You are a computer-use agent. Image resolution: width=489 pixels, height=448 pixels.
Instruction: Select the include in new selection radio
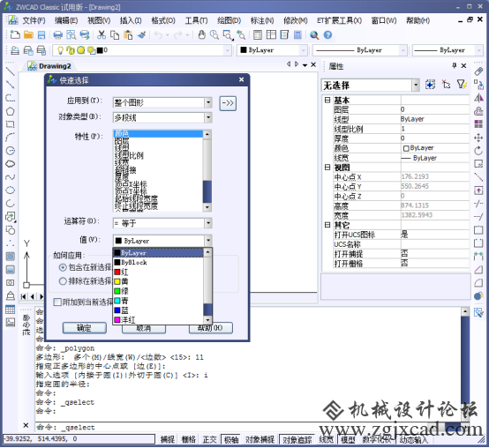(x=63, y=267)
